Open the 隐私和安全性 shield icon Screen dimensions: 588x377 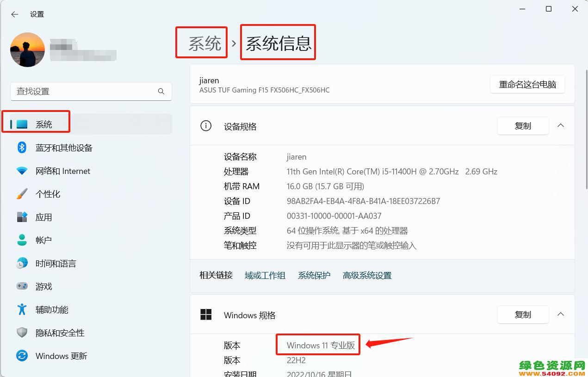pyautogui.click(x=22, y=333)
